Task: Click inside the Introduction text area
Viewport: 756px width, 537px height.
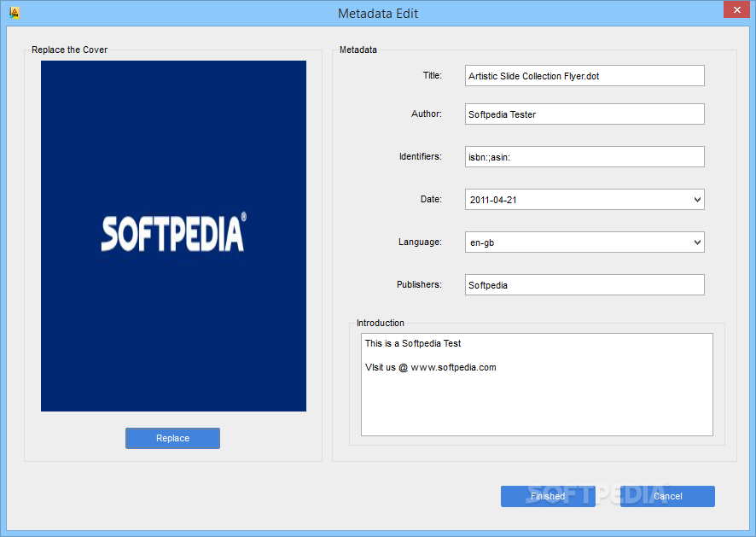Action: pos(537,384)
